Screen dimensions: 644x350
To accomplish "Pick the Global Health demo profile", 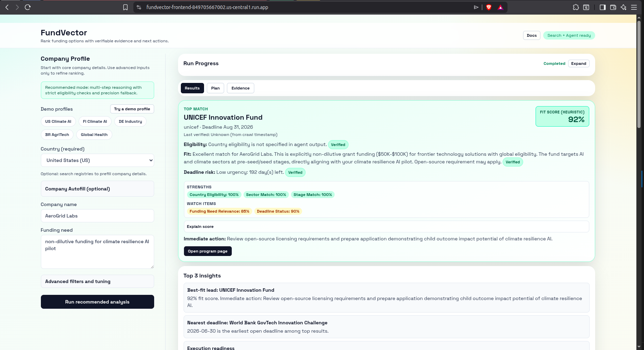I will (94, 135).
